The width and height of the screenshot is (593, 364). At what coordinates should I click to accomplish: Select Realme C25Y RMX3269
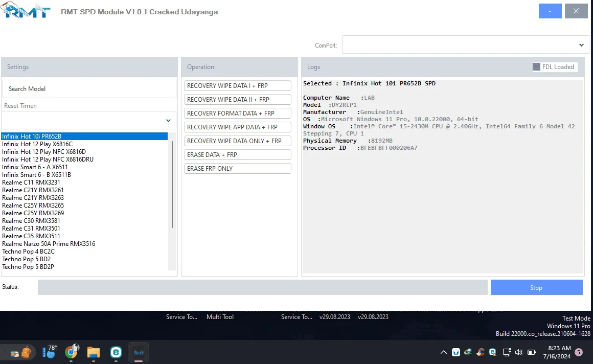pos(84,213)
